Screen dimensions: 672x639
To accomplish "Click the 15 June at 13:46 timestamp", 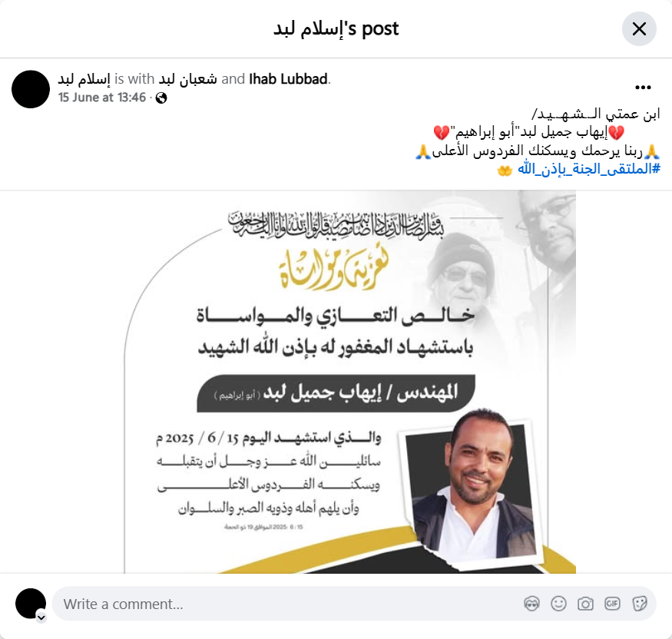I will [102, 98].
